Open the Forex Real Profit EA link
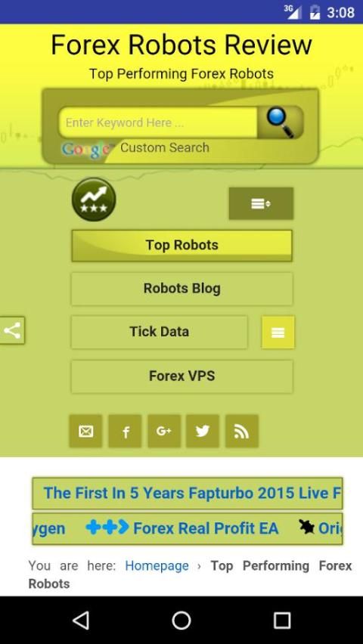363x644 pixels. click(206, 528)
